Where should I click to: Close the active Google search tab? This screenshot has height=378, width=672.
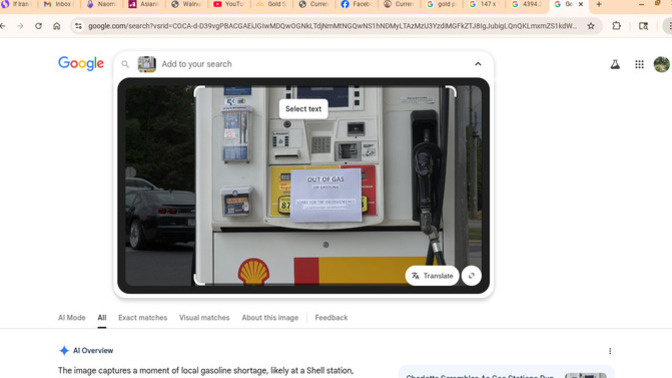[x=581, y=4]
